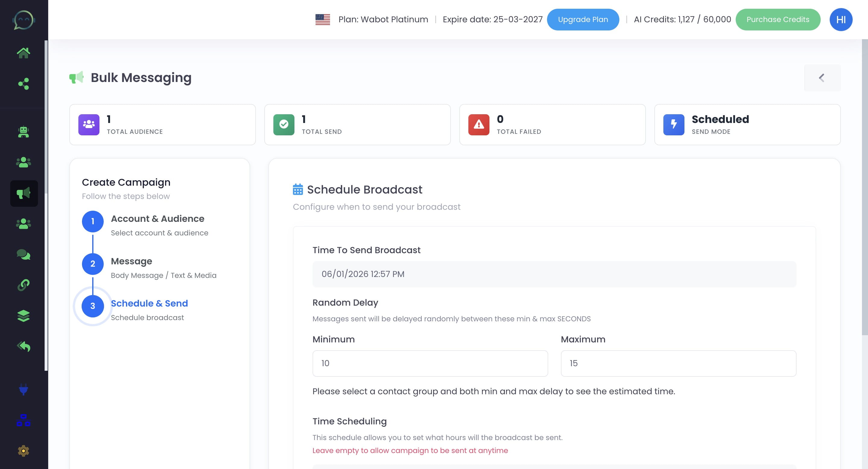Open the HI user avatar menu
Screen dimensions: 868x469
coord(840,20)
